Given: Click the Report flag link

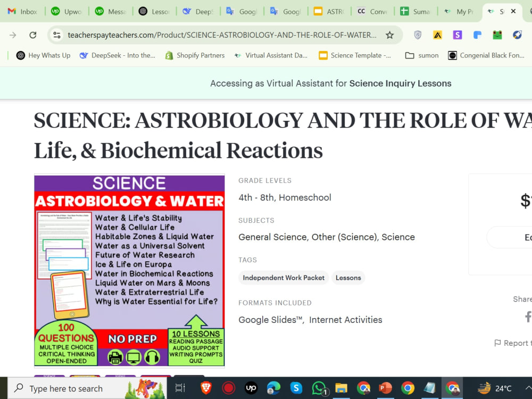Looking at the screenshot, I should coord(512,343).
